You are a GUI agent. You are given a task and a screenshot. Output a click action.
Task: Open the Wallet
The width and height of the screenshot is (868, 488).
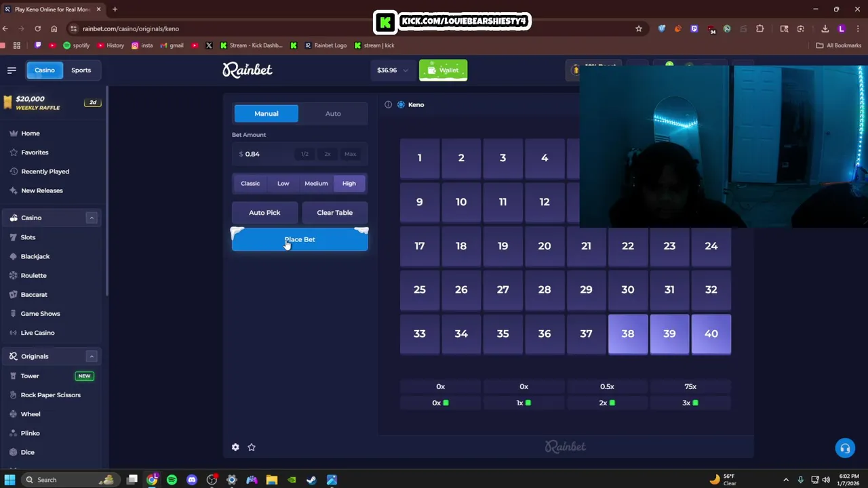443,70
